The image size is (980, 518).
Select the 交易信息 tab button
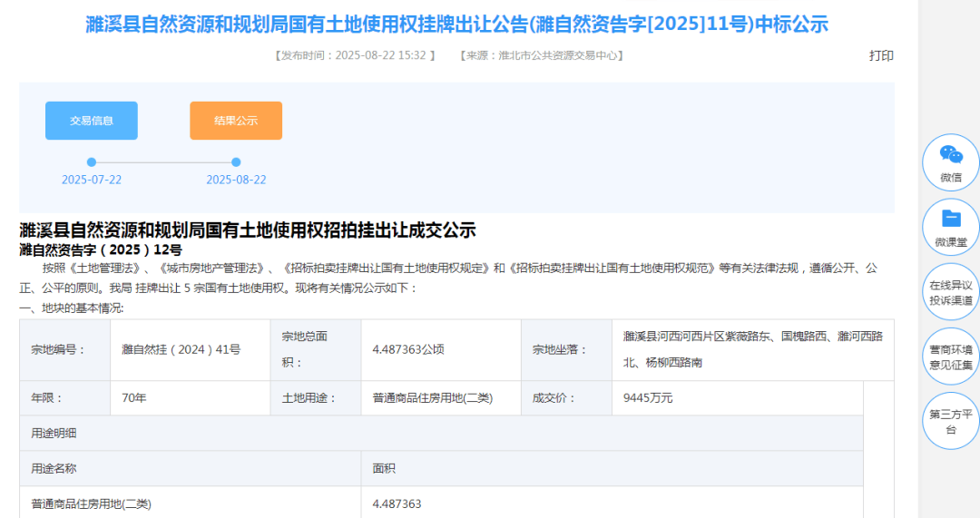coord(92,121)
